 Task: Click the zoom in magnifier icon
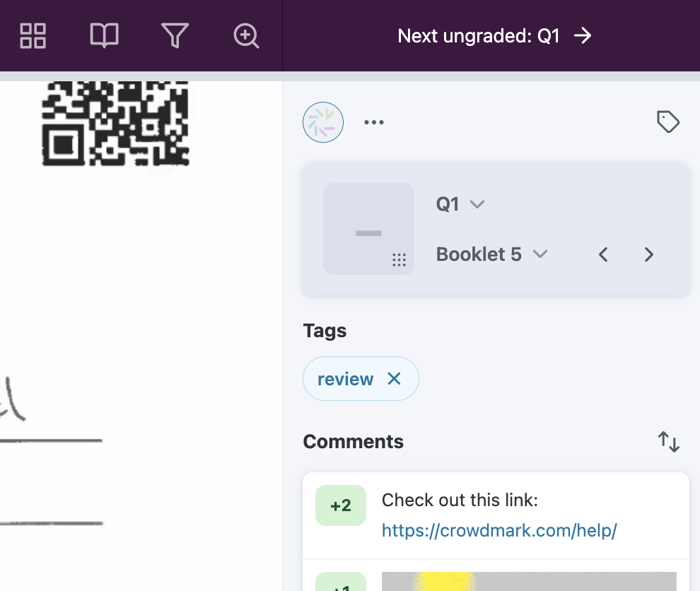246,35
